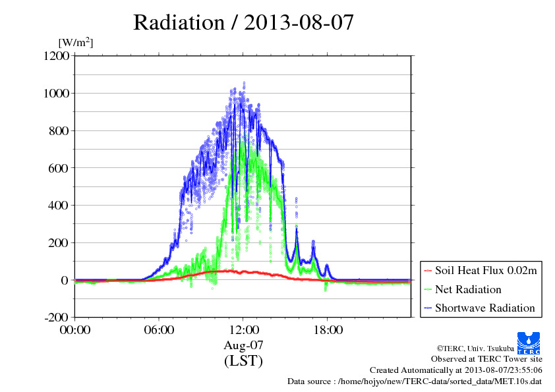Click the 'Data source' file path line
The height and width of the screenshot is (392, 555).
415,381
